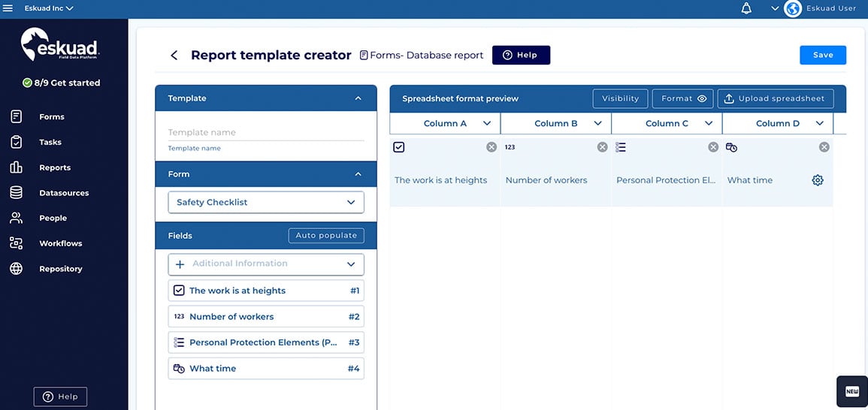Click the eskuad logo in sidebar
This screenshot has height=410, width=868.
click(60, 44)
